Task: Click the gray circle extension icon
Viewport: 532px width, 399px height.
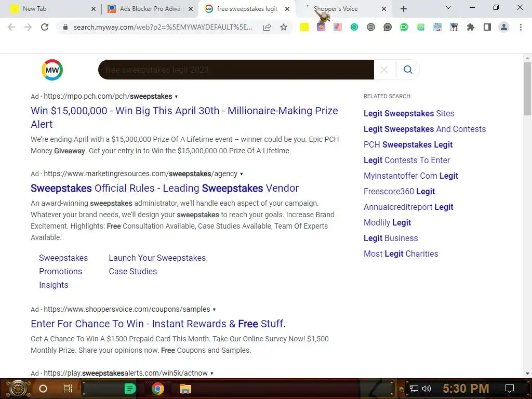Action: point(371,27)
